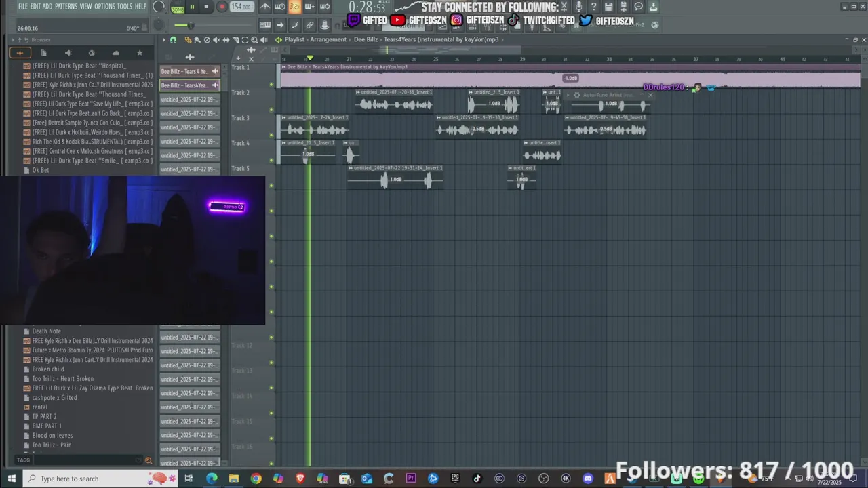Image resolution: width=868 pixels, height=488 pixels.
Task: Click the master pitch knob
Action: [159, 25]
